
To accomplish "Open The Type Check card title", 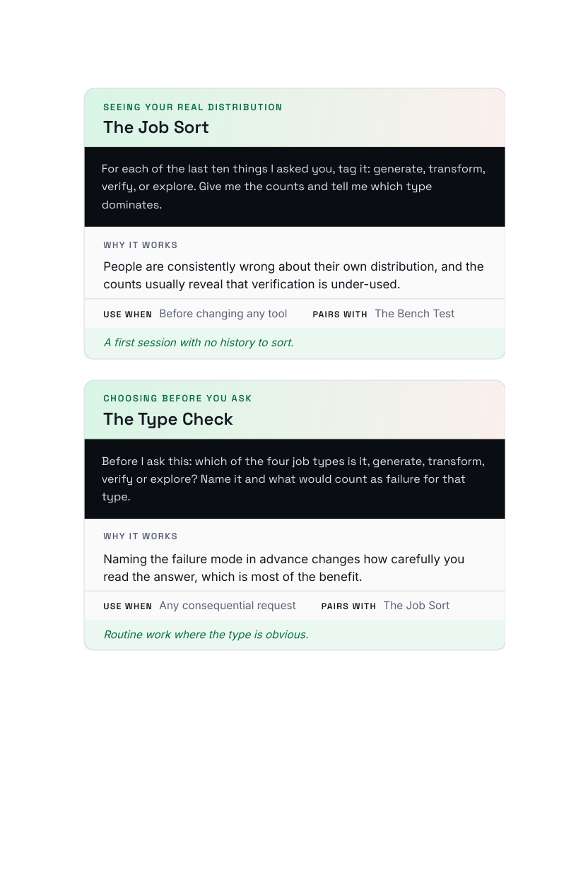I will point(168,419).
